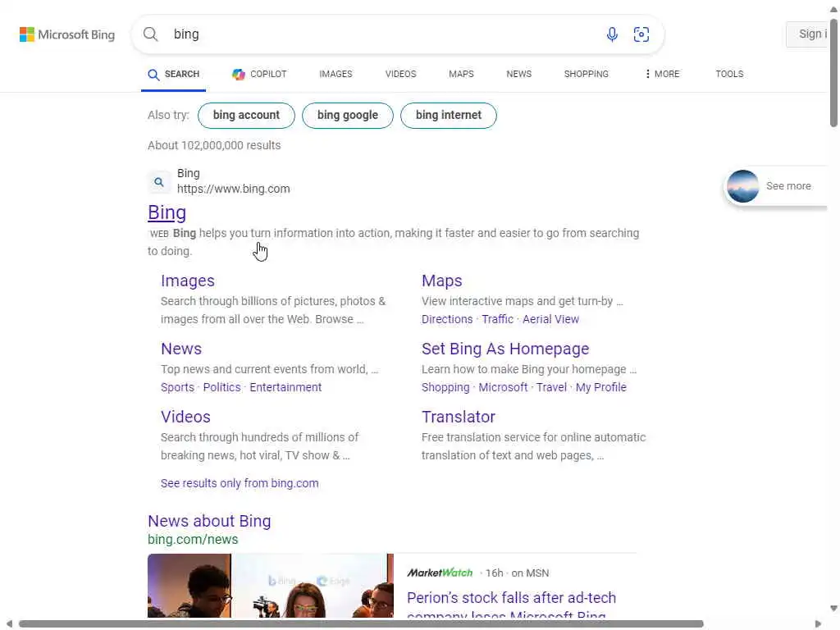Open the My Profile sublink
This screenshot has height=630, width=840.
[601, 387]
